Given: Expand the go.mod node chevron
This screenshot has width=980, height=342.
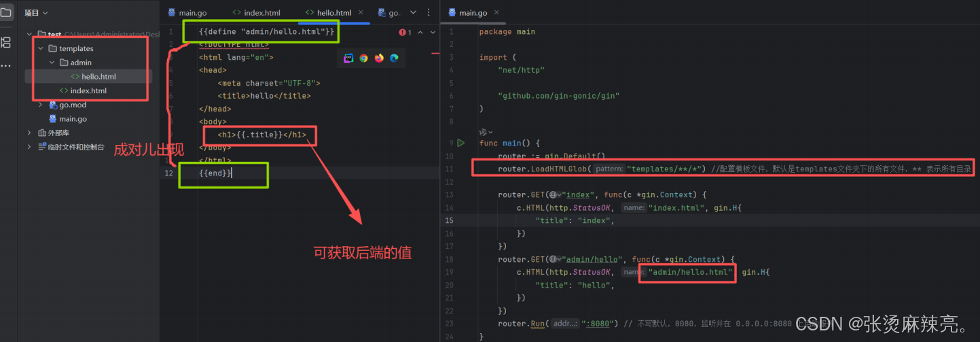Looking at the screenshot, I should point(41,105).
